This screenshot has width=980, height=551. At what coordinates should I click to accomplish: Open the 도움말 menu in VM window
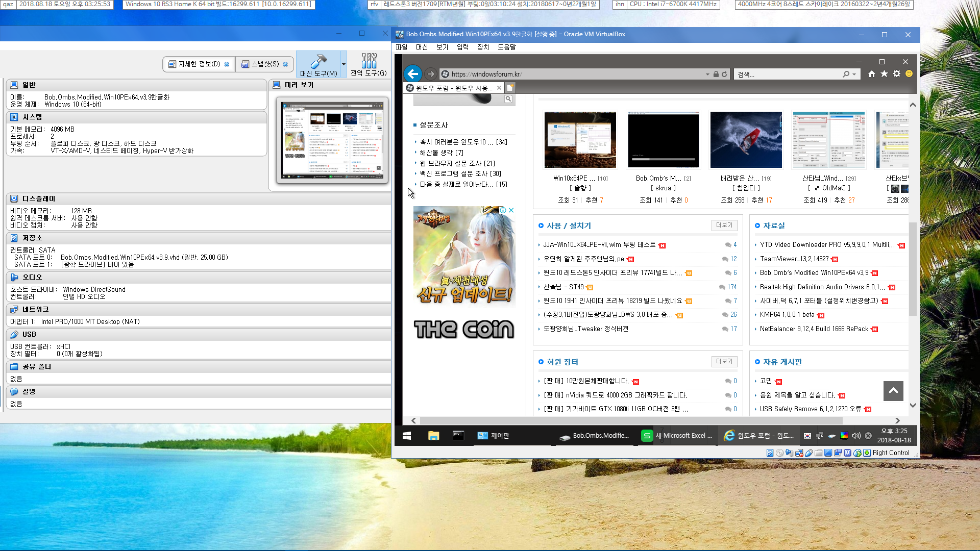507,47
